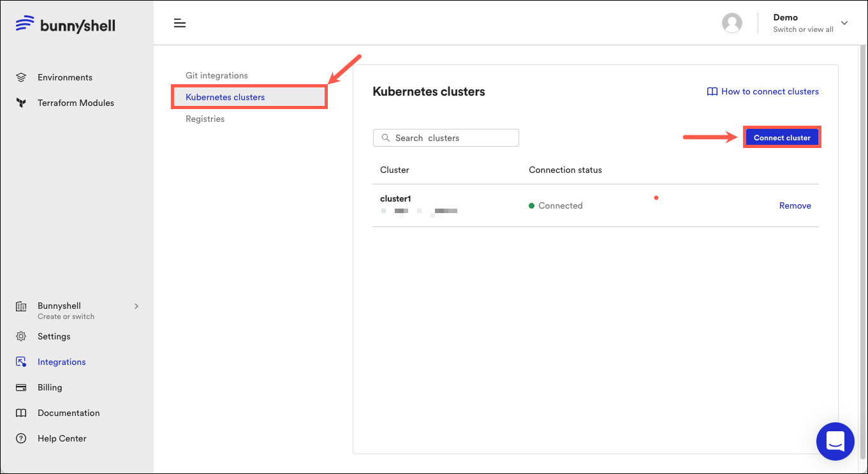Switch to Registries tab
Image resolution: width=868 pixels, height=474 pixels.
point(205,119)
